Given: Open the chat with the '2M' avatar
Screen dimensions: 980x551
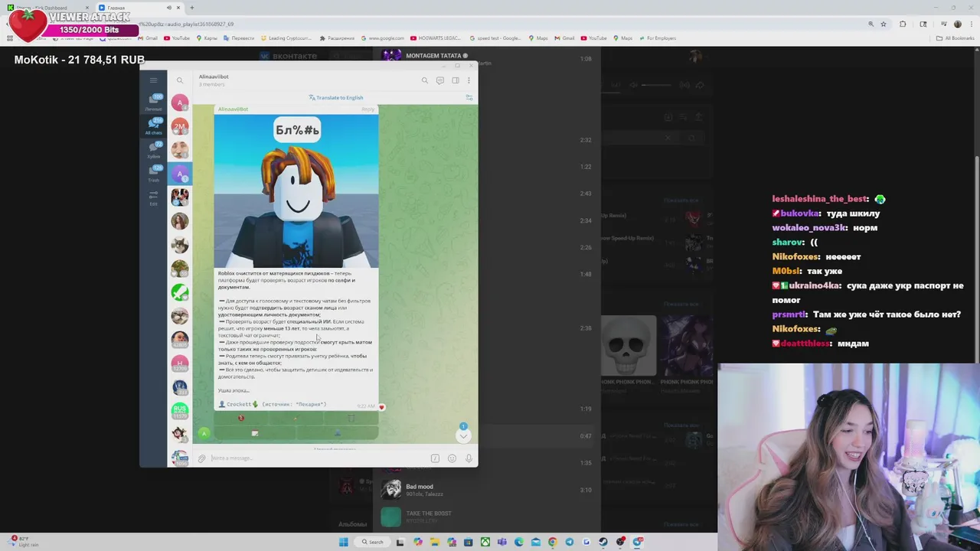Looking at the screenshot, I should 180,126.
